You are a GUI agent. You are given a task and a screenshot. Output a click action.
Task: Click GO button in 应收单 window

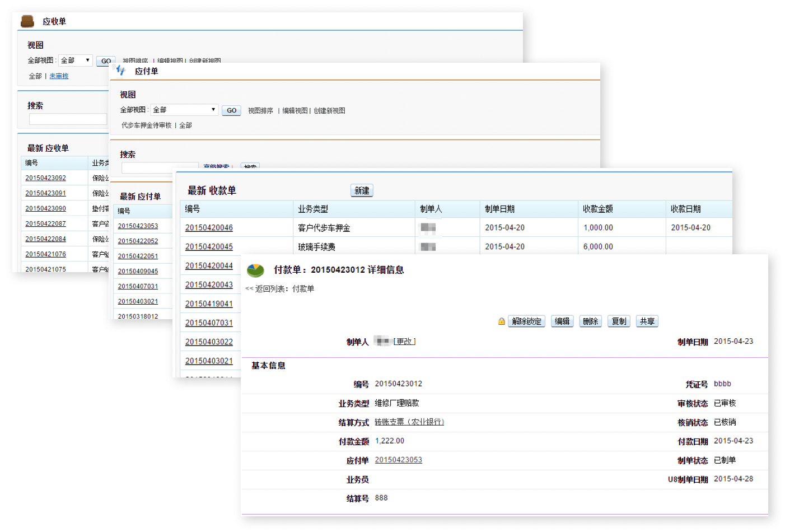point(106,61)
